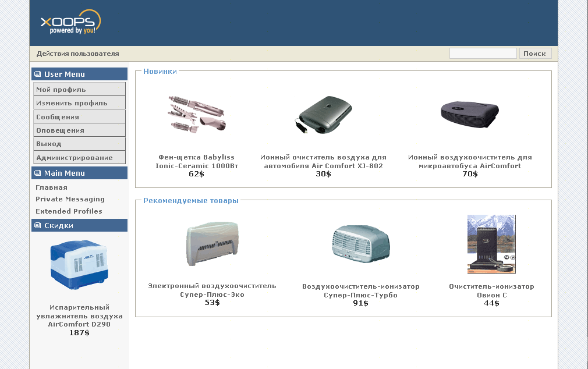
Task: Click Воздухоочиститель-ионизатор Супер-Плюс-Турбо title
Action: click(361, 290)
